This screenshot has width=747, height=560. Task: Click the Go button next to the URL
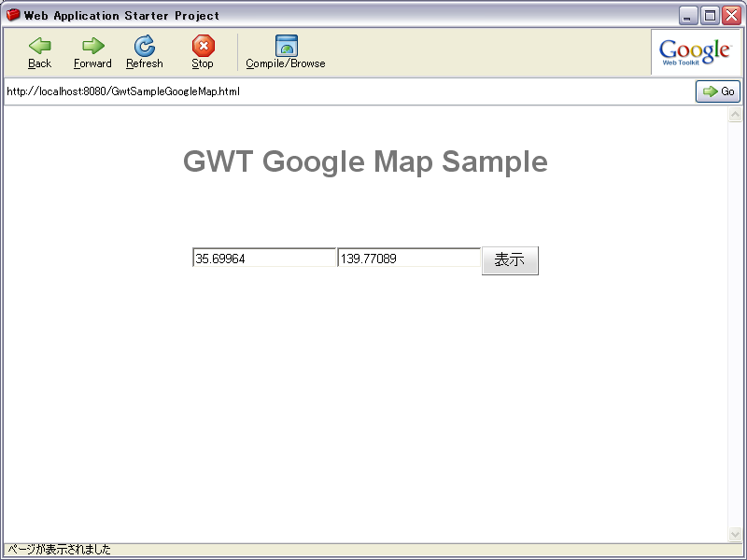pos(718,91)
